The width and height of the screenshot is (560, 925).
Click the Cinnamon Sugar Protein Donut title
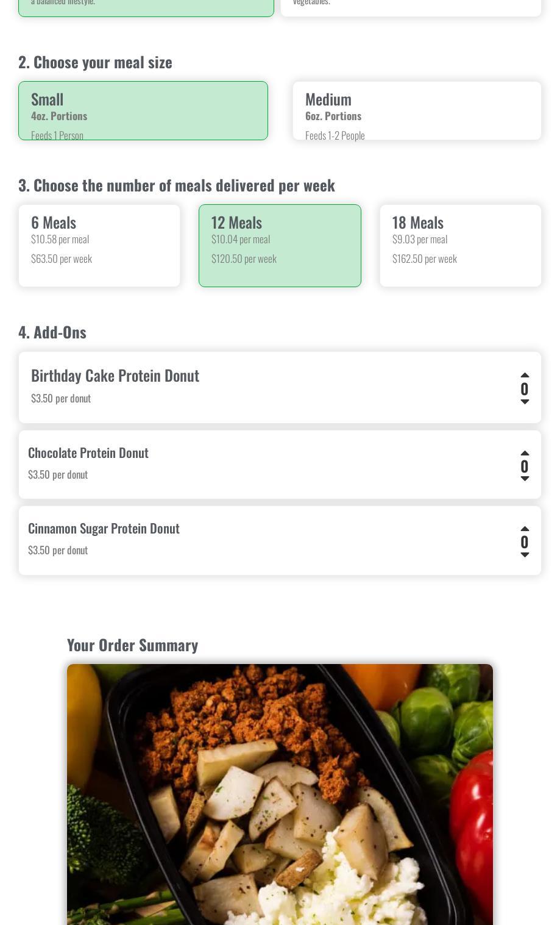tap(104, 529)
